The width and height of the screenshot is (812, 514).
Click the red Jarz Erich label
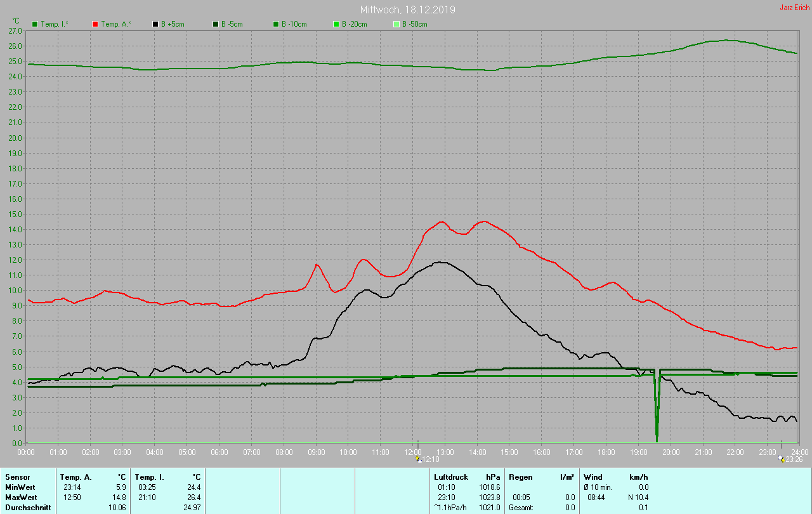point(794,8)
